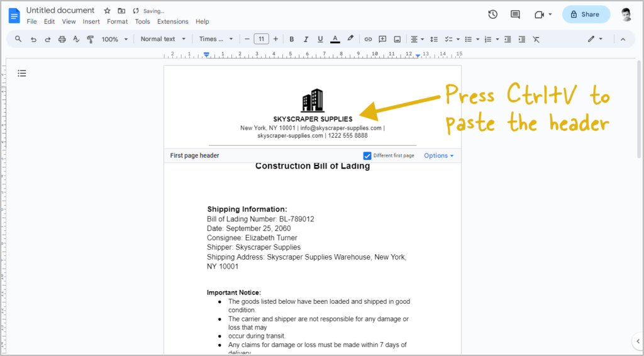Click the Print icon in toolbar
644x356 pixels.
click(62, 39)
